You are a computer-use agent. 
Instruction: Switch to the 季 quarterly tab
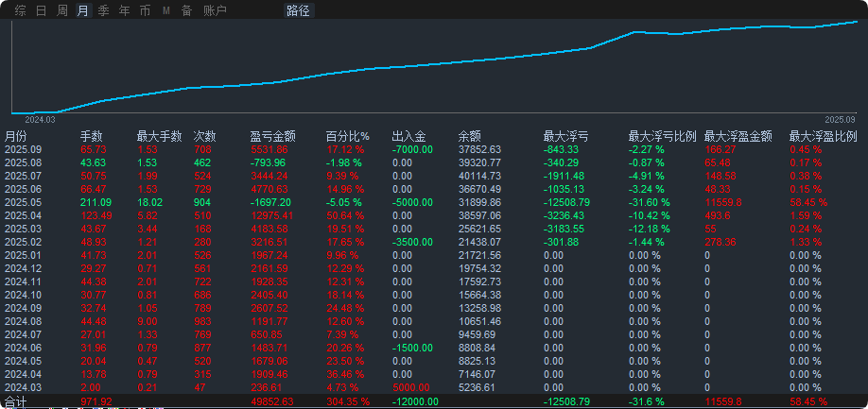[103, 10]
